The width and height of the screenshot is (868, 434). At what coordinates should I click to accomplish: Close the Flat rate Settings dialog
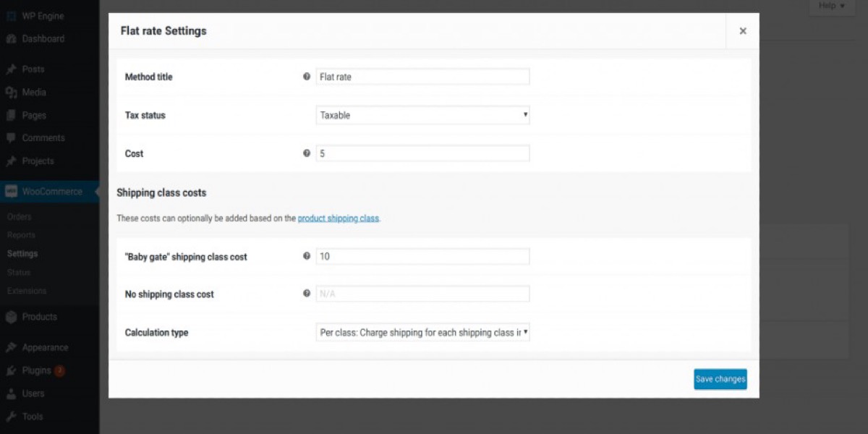(742, 31)
